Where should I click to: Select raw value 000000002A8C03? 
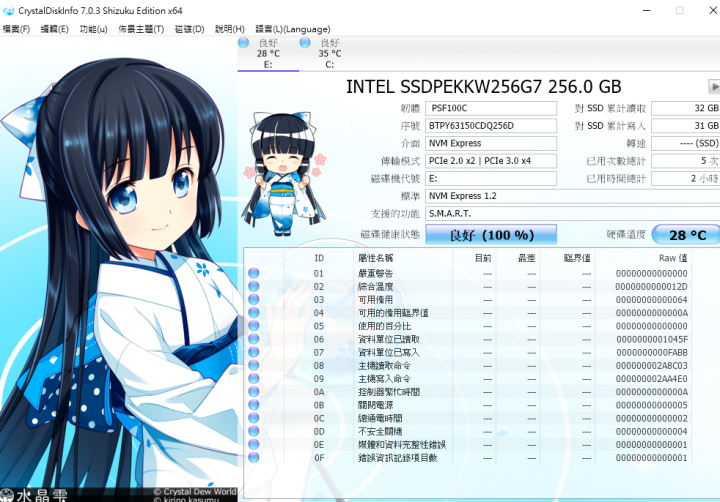pos(651,366)
